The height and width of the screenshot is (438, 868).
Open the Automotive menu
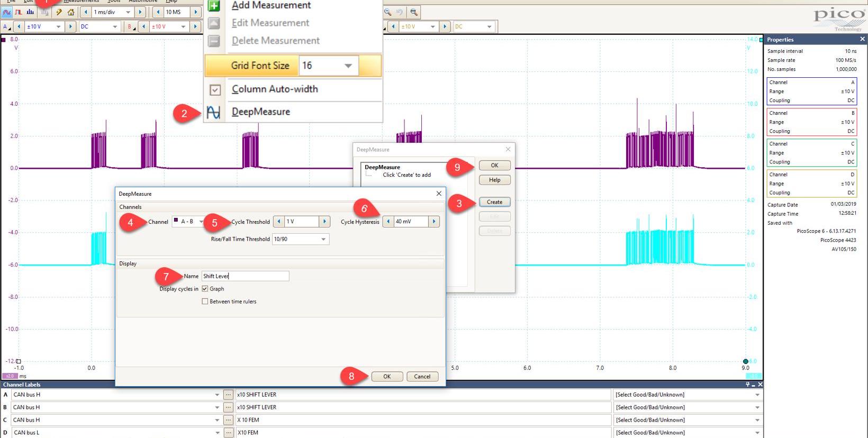pyautogui.click(x=143, y=2)
